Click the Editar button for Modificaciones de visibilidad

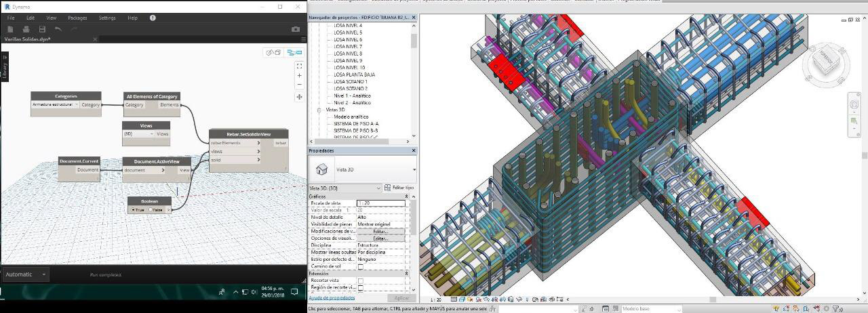[x=380, y=231]
